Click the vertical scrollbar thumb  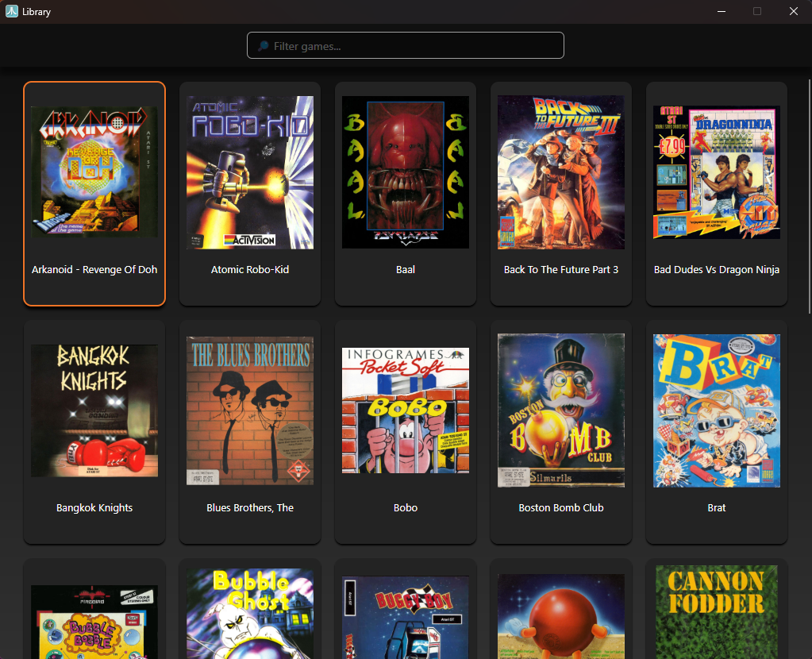point(810,196)
